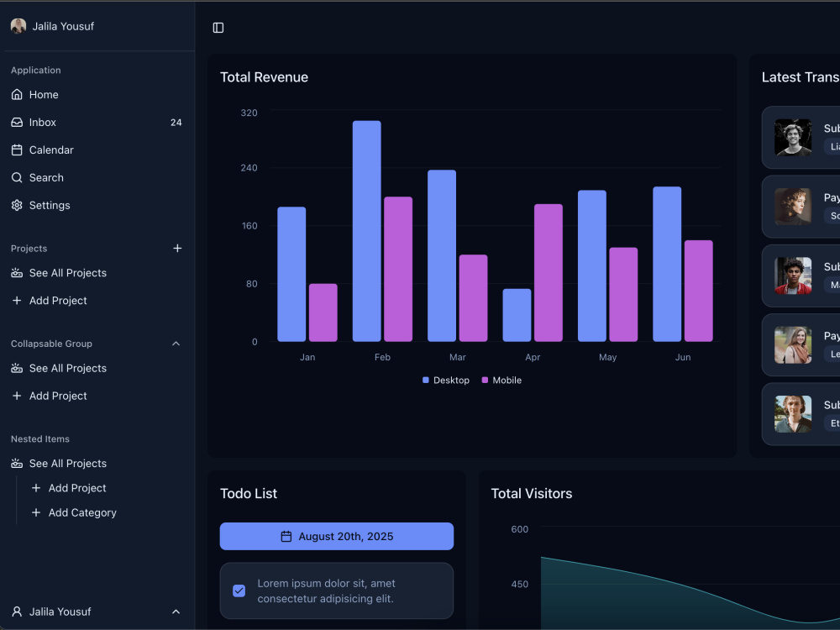Viewport: 840px width, 630px height.
Task: Click calendar icon in the date button
Action: click(x=286, y=536)
